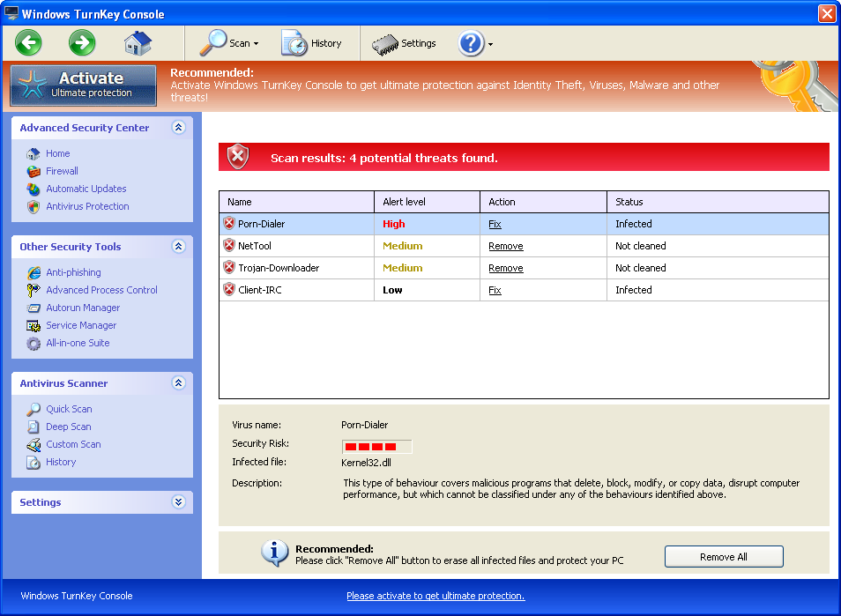This screenshot has height=616, width=841.
Task: Click the Quick Scan magnifier icon
Action: [33, 410]
